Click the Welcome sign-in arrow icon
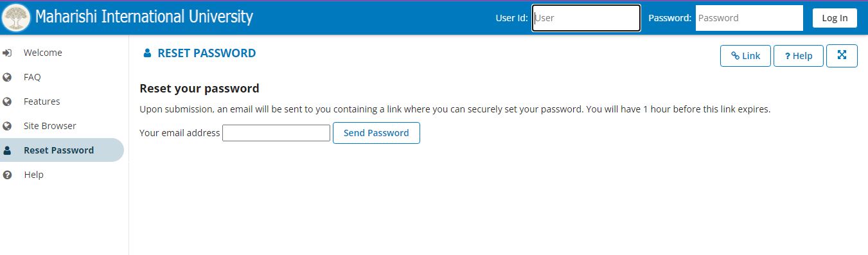Viewport: 868px width, 255px height. click(x=7, y=53)
